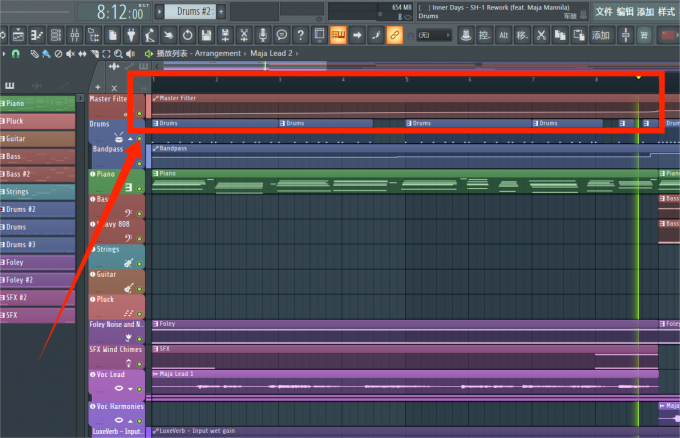Screen dimensions: 680x438
Task: Mute the Piano track in playlist
Action: [x=139, y=189]
